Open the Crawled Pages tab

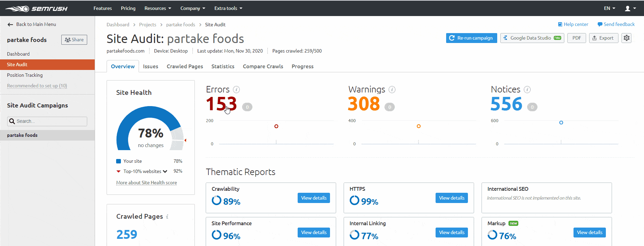(185, 66)
